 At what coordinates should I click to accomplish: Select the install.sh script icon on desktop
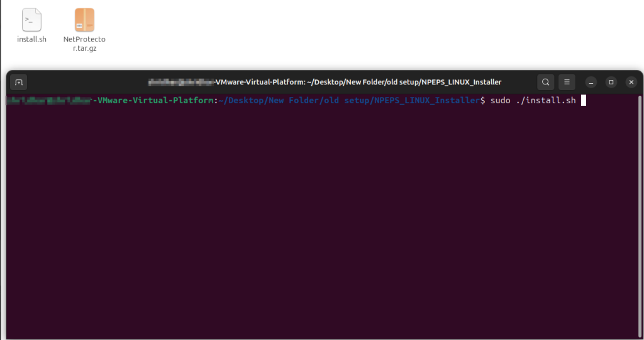pos(31,20)
